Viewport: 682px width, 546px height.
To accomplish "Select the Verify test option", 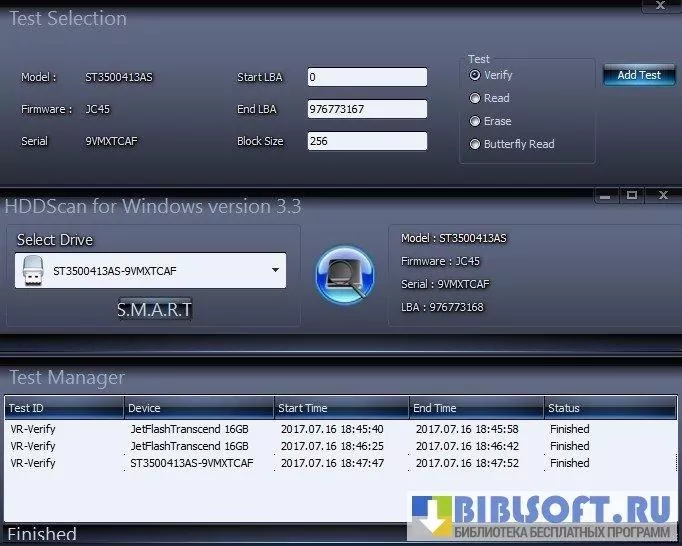I will (475, 75).
